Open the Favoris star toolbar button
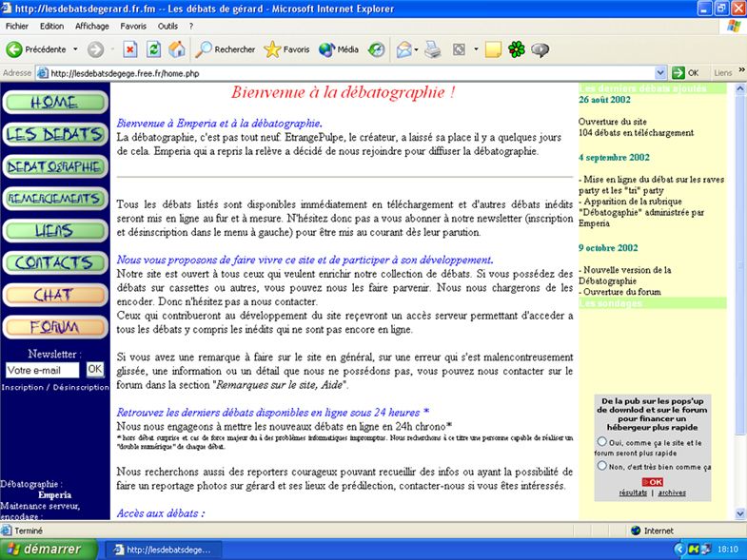This screenshot has width=747, height=560. coord(286,49)
